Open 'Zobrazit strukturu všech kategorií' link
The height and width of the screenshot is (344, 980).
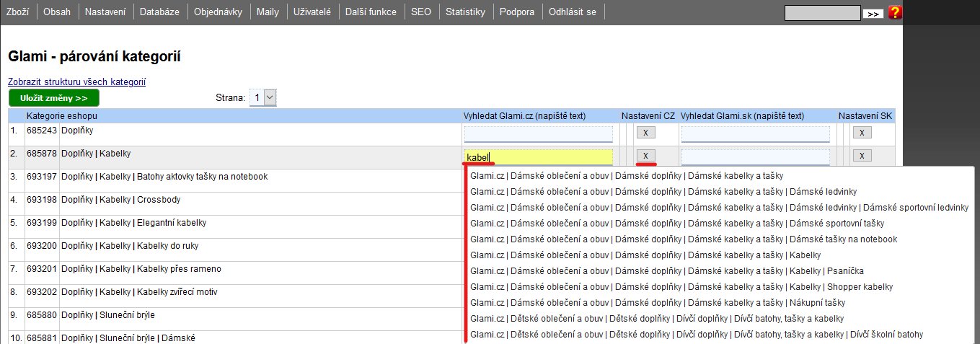(76, 82)
